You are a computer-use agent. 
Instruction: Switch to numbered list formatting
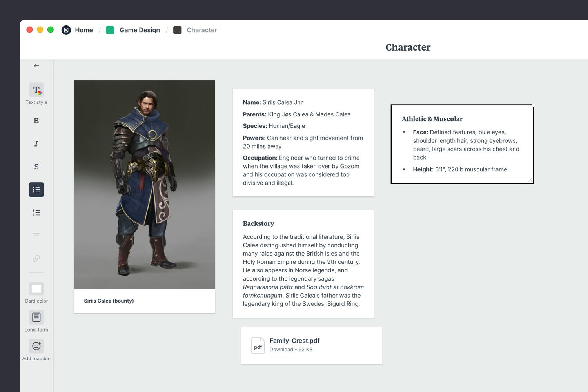(36, 213)
